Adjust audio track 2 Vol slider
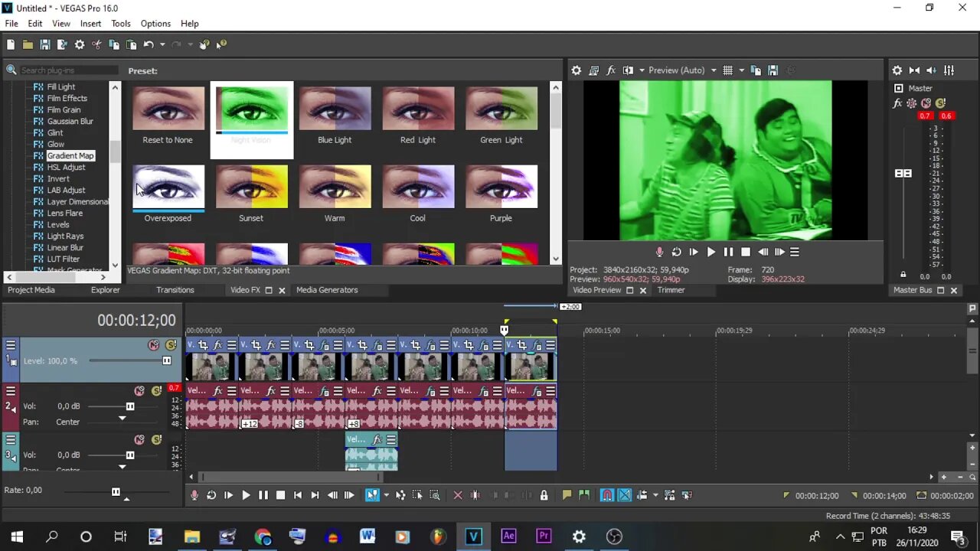The width and height of the screenshot is (980, 551). 130,406
